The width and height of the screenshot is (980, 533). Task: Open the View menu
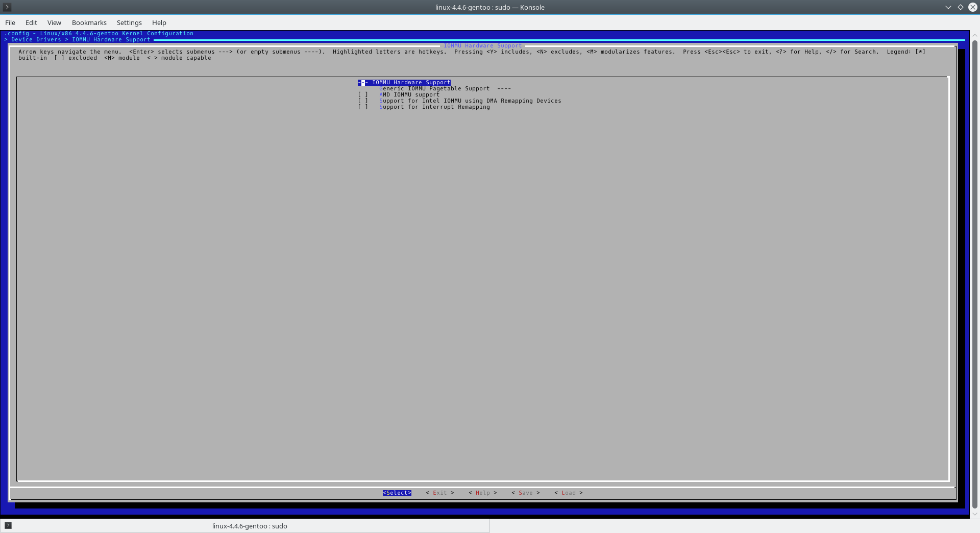tap(54, 22)
